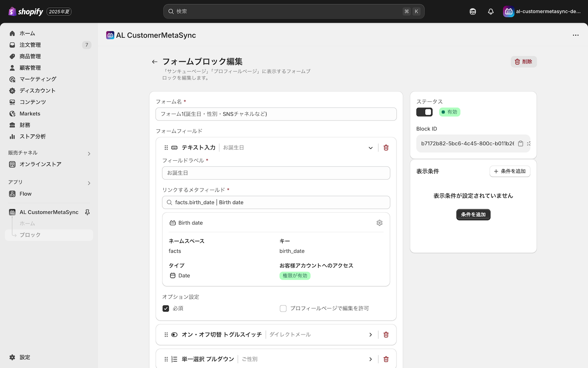
Task: Go back using the arrow
Action: tap(154, 62)
